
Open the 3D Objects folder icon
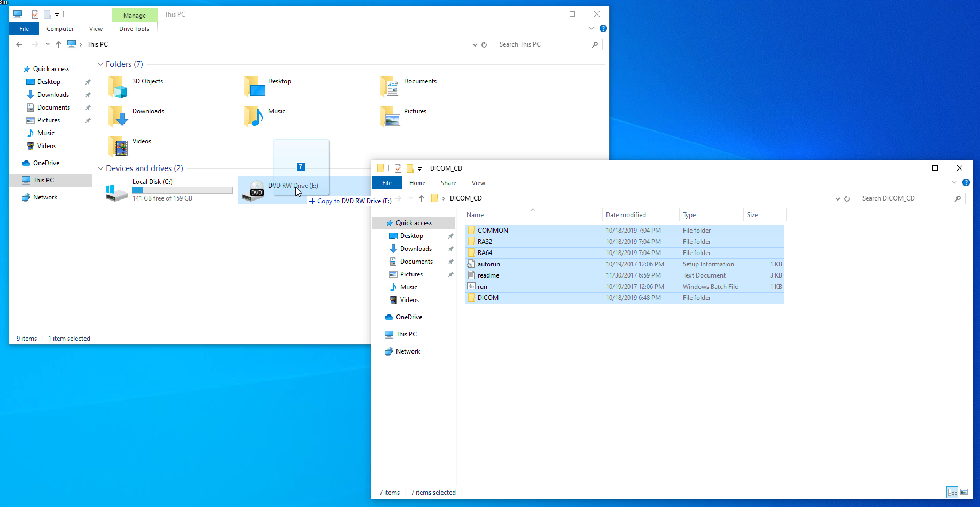[118, 87]
